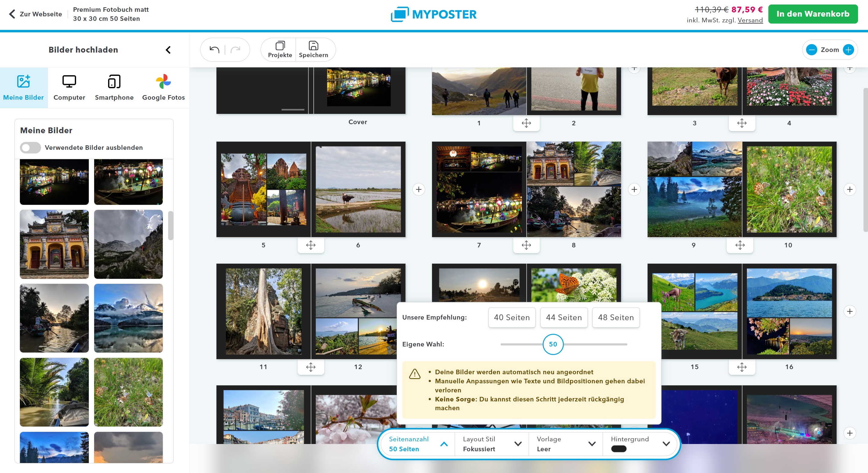The height and width of the screenshot is (473, 868).
Task: Open the Projekte panel
Action: (x=280, y=50)
